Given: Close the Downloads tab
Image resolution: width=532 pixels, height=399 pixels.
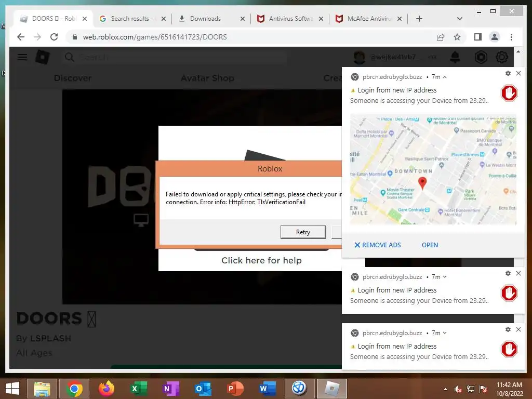Looking at the screenshot, I should [242, 19].
